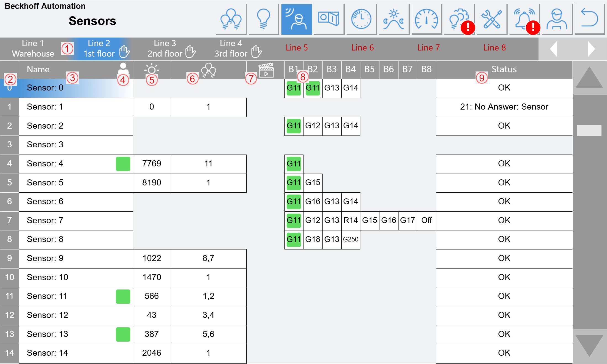This screenshot has width=607, height=364.
Task: Toggle Sensor 7 B8 button Off
Action: [426, 220]
